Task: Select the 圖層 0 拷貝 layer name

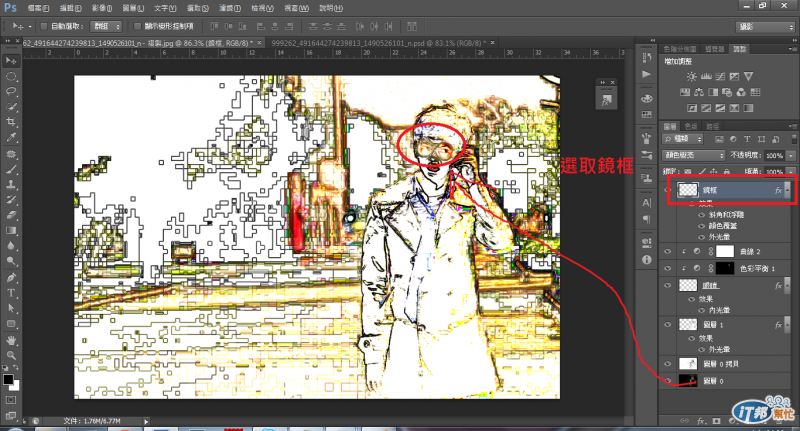Action: coord(721,364)
